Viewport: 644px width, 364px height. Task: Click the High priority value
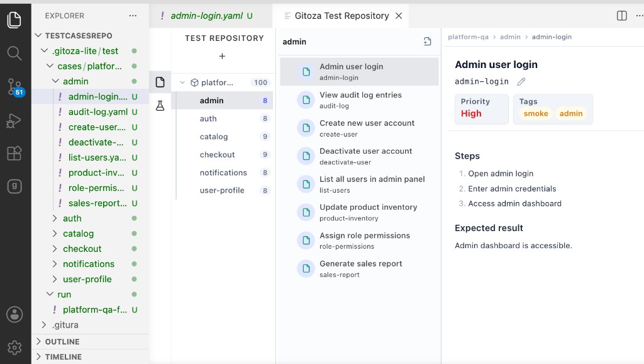point(471,113)
